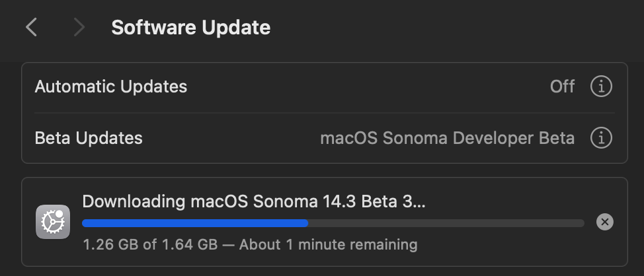Click the Beta Updates label
Viewport: 644px width, 276px height.
click(x=89, y=138)
